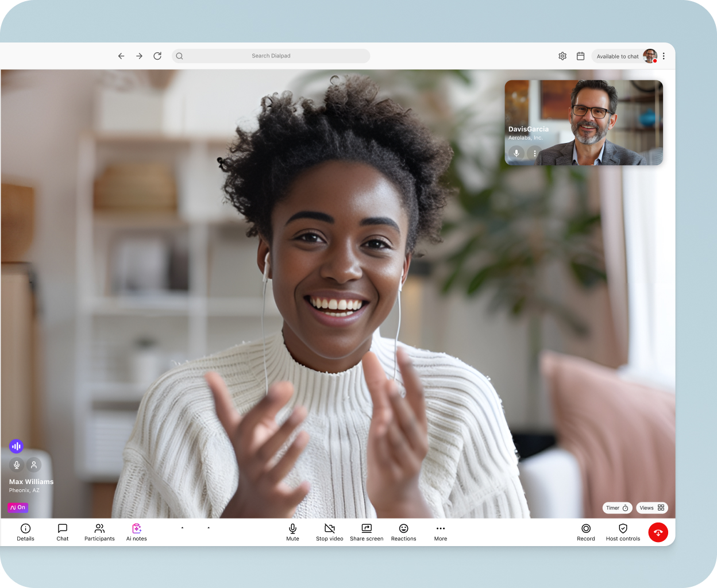This screenshot has height=588, width=717.
Task: Reload using the refresh icon
Action: [x=157, y=56]
